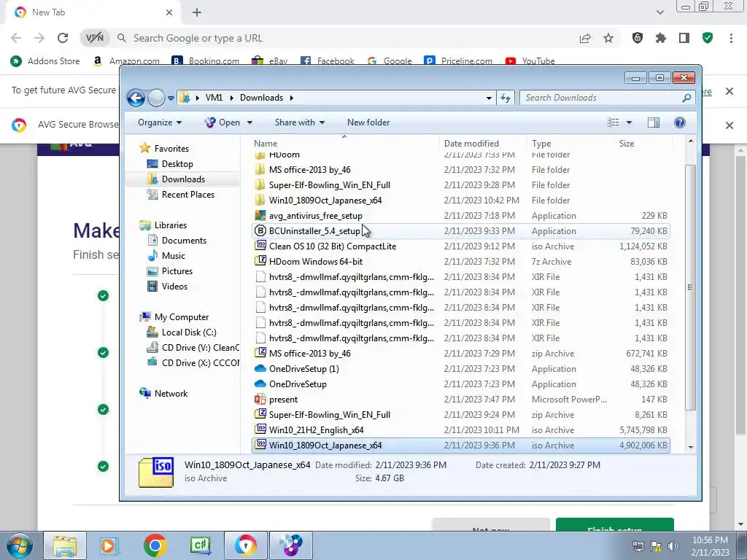This screenshot has height=560, width=747.
Task: Click the Windows Start button
Action: (19, 545)
